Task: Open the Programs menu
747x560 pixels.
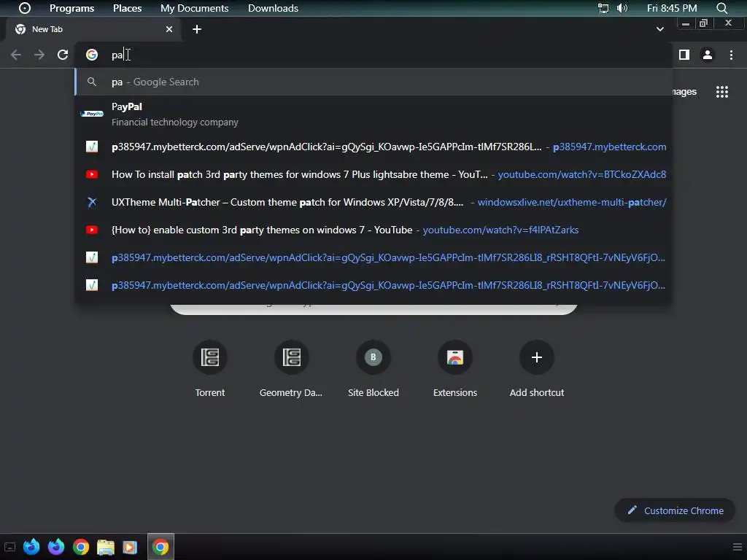Action: [72, 8]
